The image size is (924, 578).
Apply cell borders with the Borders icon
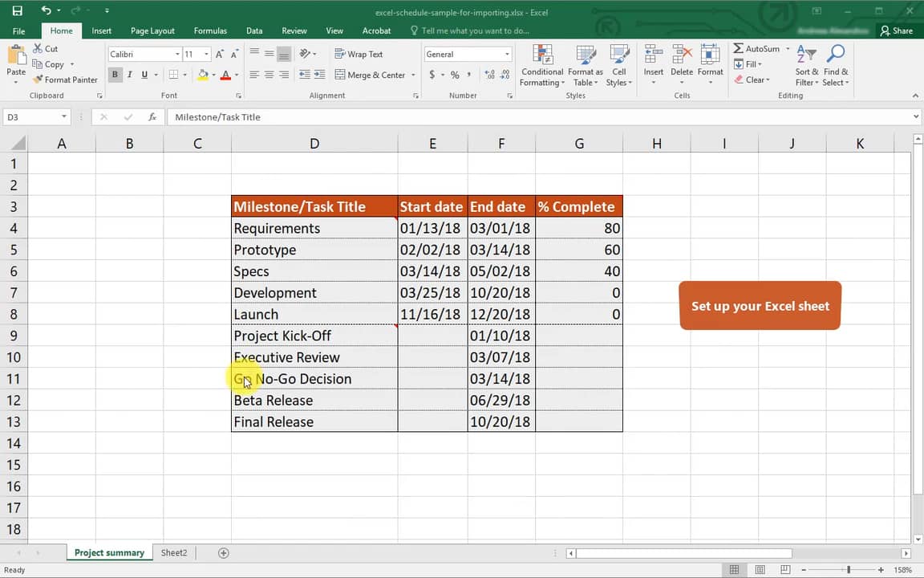(173, 75)
